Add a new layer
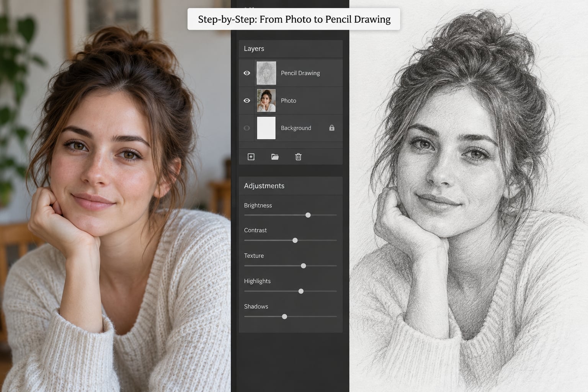The image size is (588, 392). click(251, 157)
